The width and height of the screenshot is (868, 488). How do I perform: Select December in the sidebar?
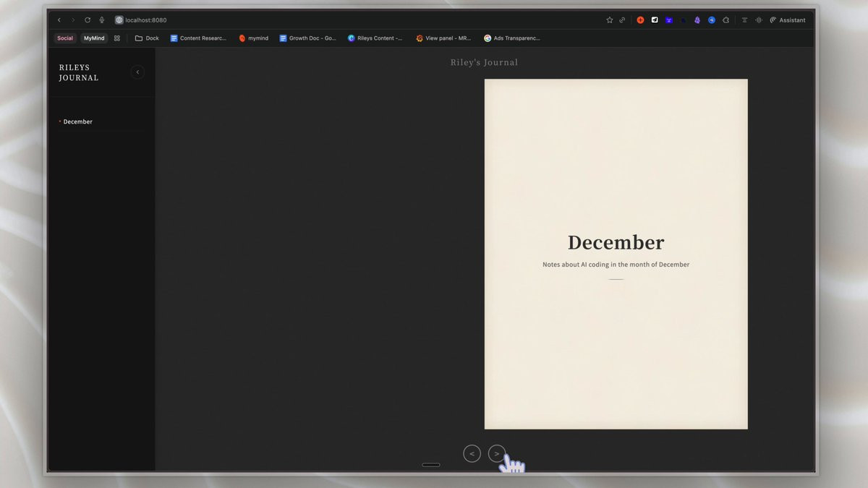point(77,121)
